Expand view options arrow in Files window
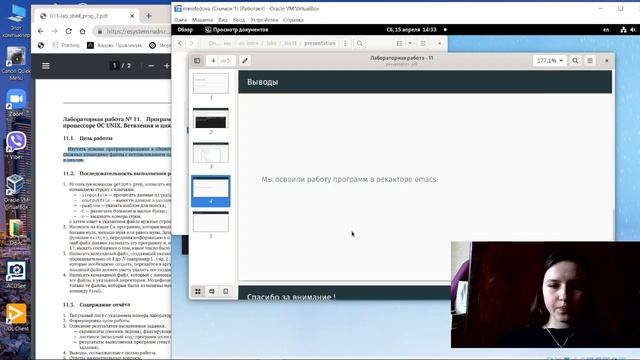 410,43
